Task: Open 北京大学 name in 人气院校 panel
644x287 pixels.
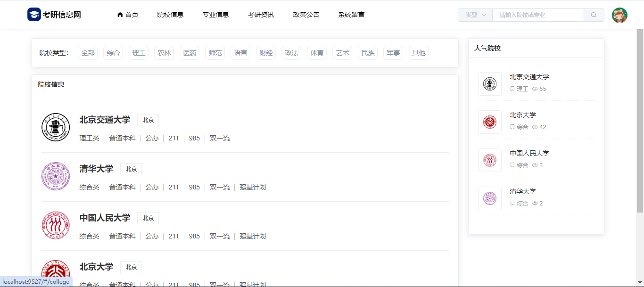Action: pyautogui.click(x=523, y=115)
